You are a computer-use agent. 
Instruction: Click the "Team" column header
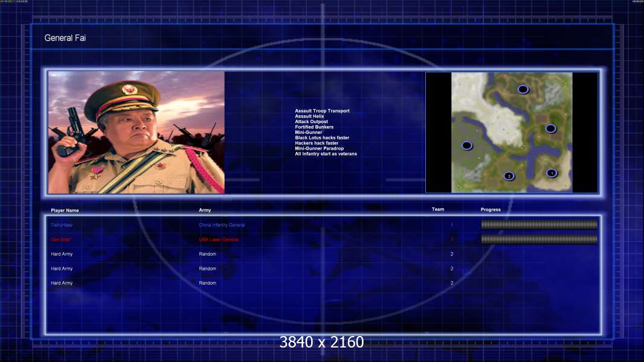(x=438, y=209)
